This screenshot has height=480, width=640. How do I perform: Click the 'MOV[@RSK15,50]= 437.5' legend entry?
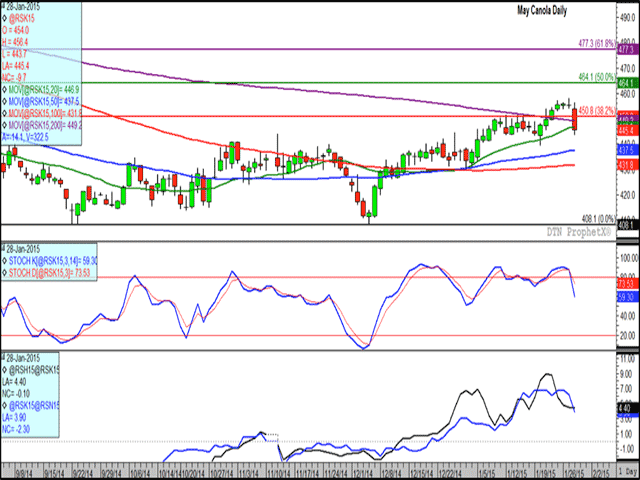click(x=44, y=101)
